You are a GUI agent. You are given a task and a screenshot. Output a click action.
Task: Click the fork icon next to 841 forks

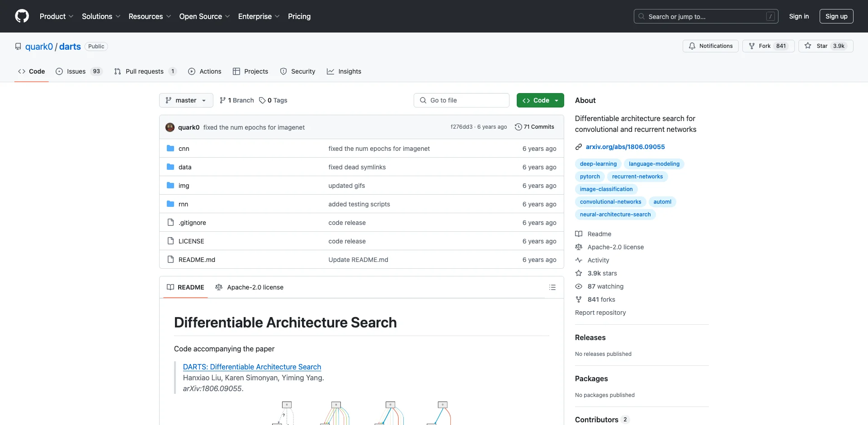pyautogui.click(x=579, y=299)
